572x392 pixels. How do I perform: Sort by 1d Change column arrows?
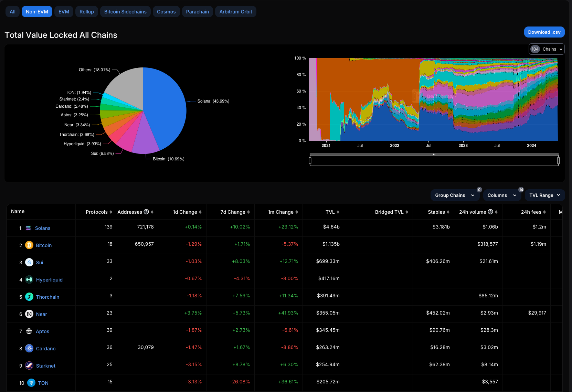tap(200, 212)
